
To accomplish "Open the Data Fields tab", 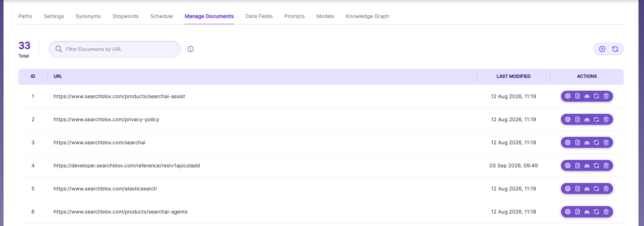I will click(x=259, y=16).
